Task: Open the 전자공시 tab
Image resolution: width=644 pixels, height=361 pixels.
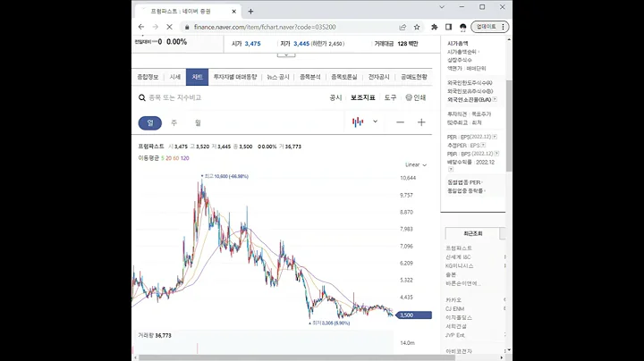Action: 378,77
